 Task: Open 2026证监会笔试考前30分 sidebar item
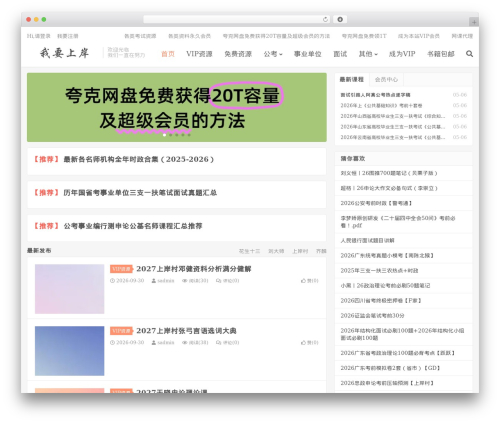[372, 315]
